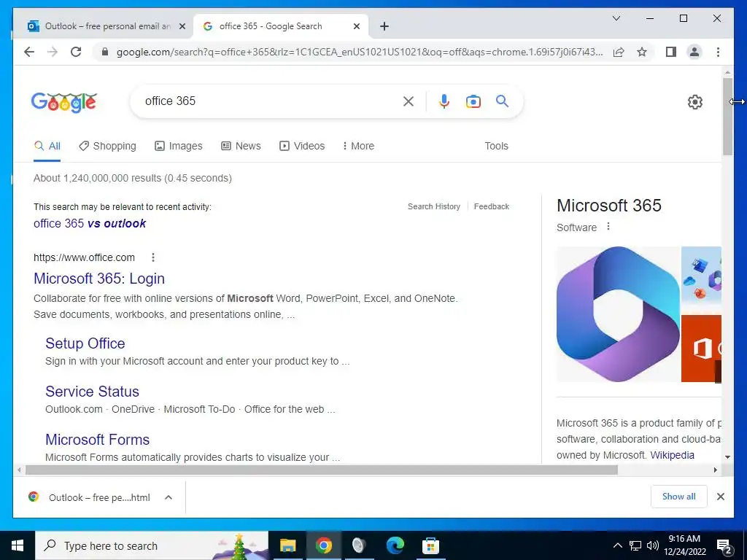Open a new tab with plus button

pos(384,26)
